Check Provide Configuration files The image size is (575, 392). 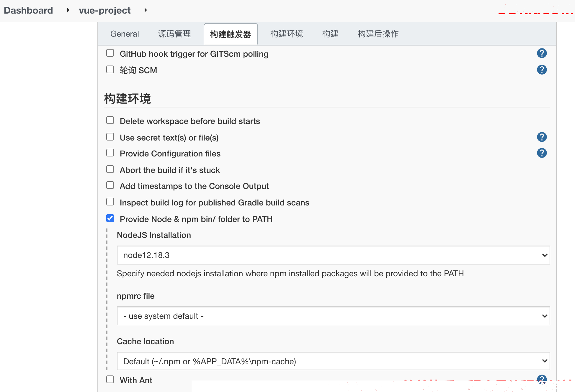(x=110, y=153)
